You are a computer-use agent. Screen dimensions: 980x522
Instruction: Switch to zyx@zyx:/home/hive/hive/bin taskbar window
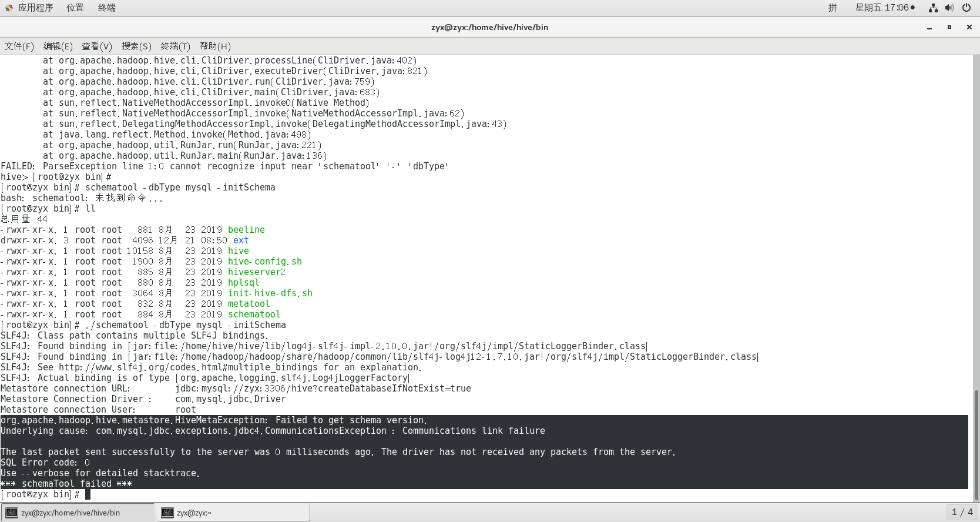(x=78, y=513)
